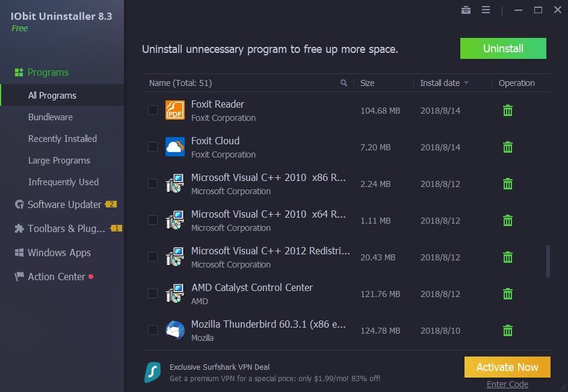Show Recently Installed programs
The width and height of the screenshot is (568, 392).
(63, 139)
